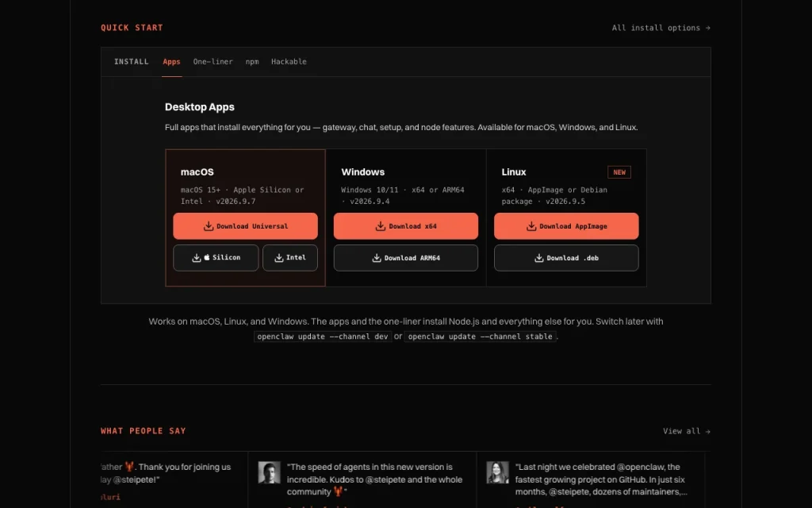812x508 pixels.
Task: Click Download x64 for Windows
Action: [406, 226]
